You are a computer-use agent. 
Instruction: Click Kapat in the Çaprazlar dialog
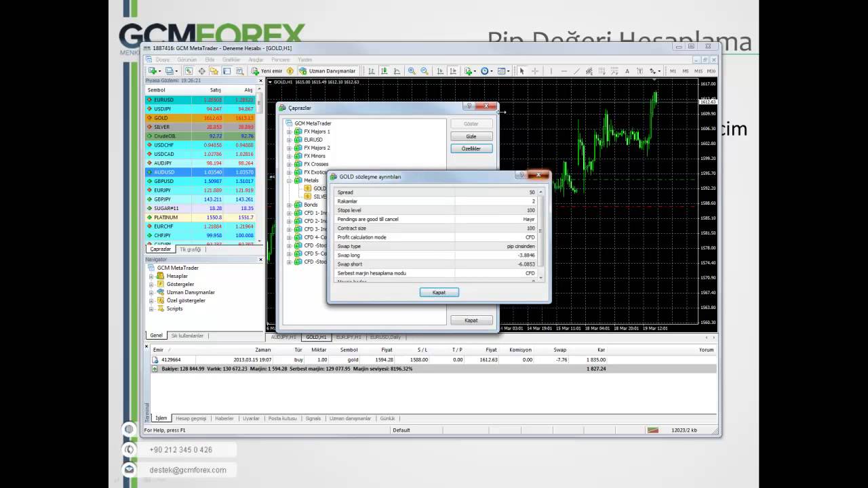tap(471, 320)
